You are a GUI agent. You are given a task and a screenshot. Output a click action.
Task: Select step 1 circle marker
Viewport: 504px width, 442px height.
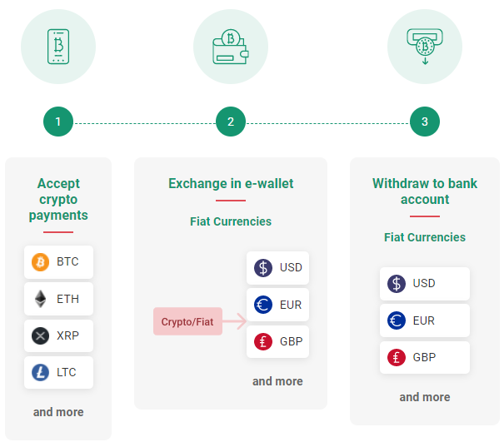click(58, 122)
